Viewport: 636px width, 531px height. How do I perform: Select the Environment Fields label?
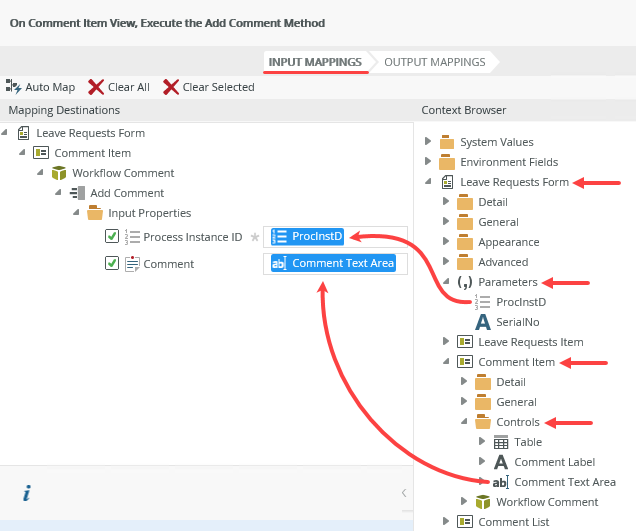[509, 162]
